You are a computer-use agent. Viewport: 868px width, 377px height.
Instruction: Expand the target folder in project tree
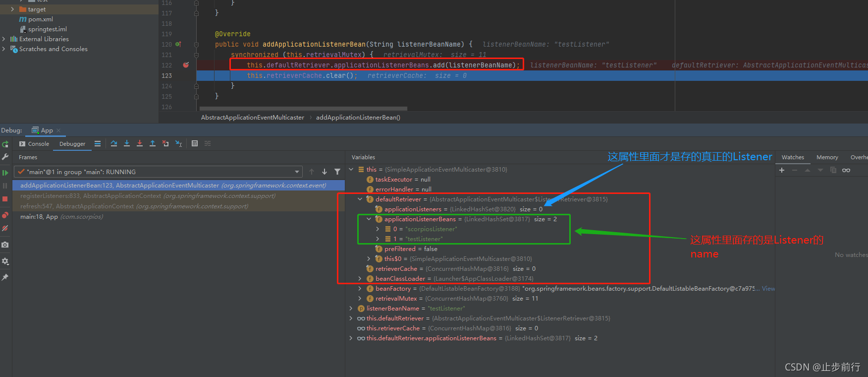click(x=12, y=9)
